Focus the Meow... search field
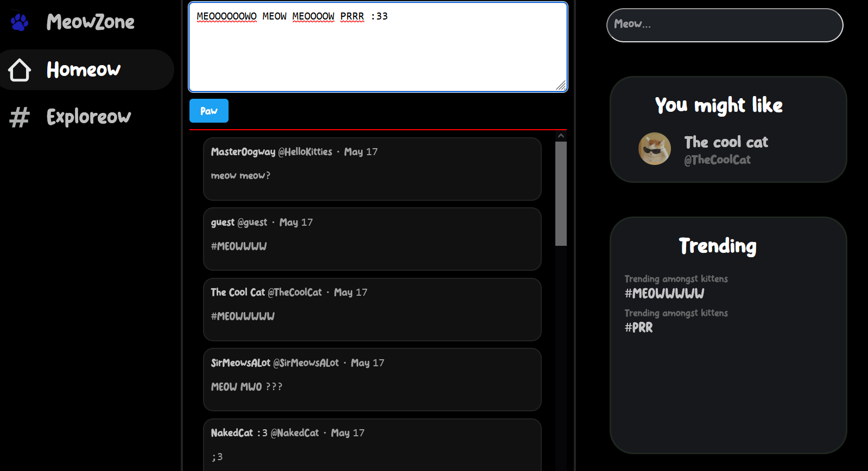Screen dimensions: 868x471 click(724, 25)
